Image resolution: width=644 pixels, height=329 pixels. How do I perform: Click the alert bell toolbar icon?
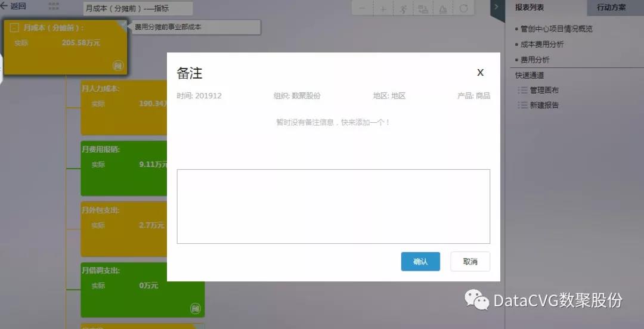coord(442,9)
